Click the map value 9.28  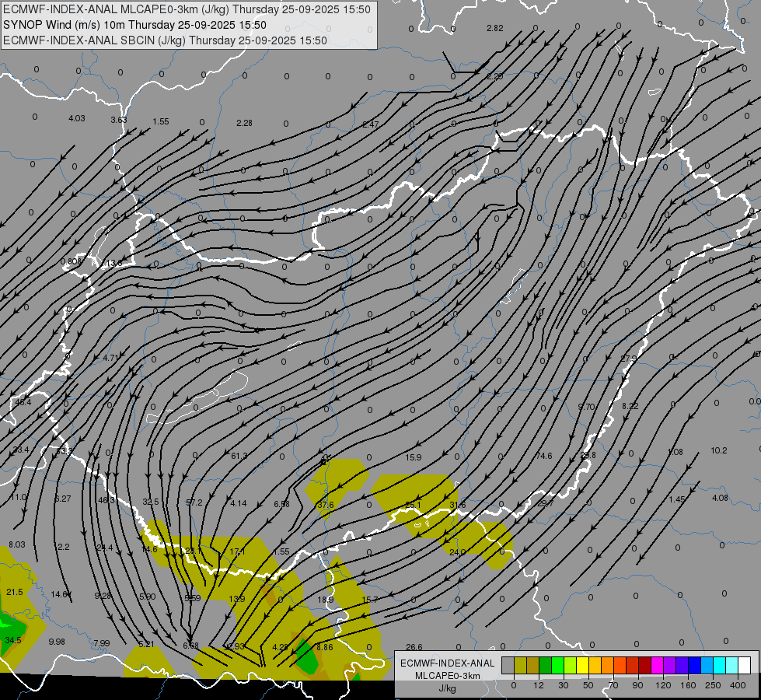pyautogui.click(x=103, y=595)
